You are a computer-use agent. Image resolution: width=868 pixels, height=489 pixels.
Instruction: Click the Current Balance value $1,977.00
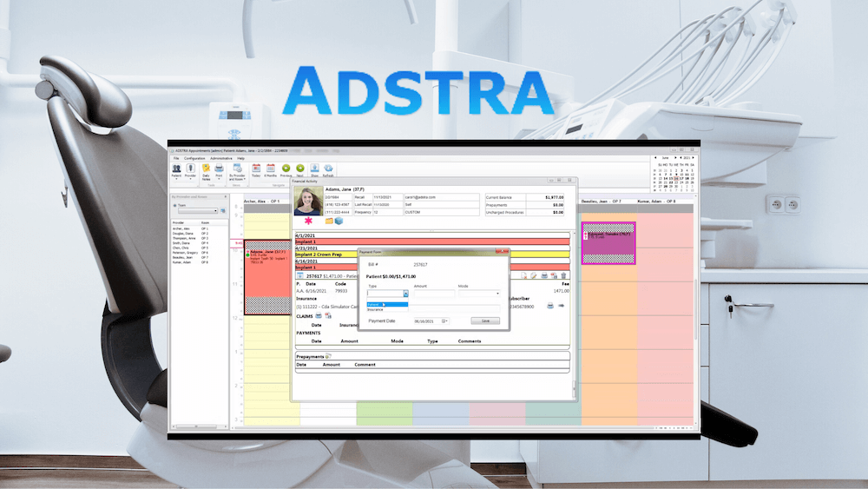[554, 197]
